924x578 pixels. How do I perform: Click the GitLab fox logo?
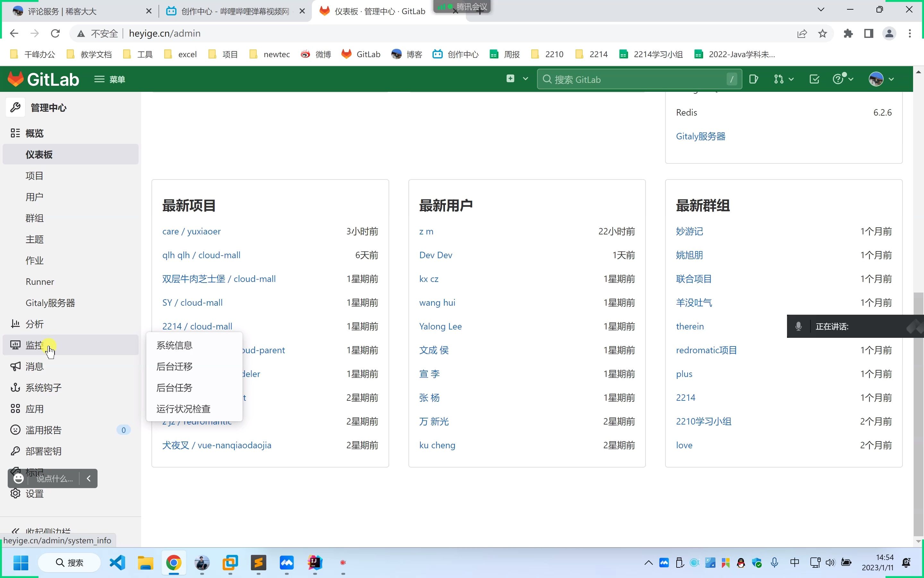tap(15, 79)
